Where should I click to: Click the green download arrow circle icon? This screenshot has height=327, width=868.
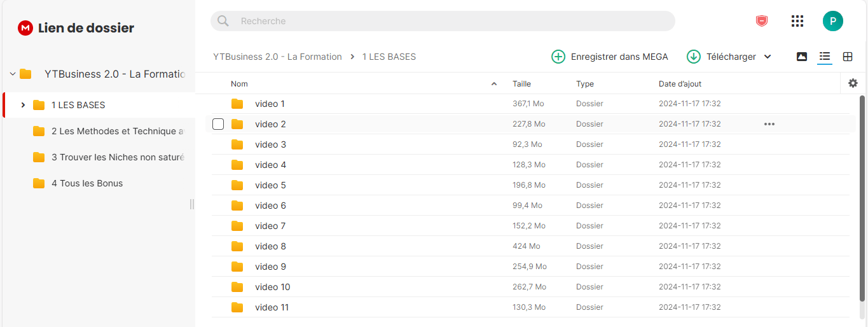pyautogui.click(x=694, y=57)
